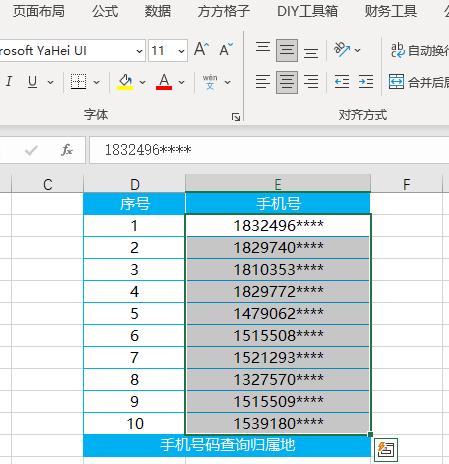Image resolution: width=449 pixels, height=464 pixels.
Task: Apply red font color
Action: click(x=164, y=82)
